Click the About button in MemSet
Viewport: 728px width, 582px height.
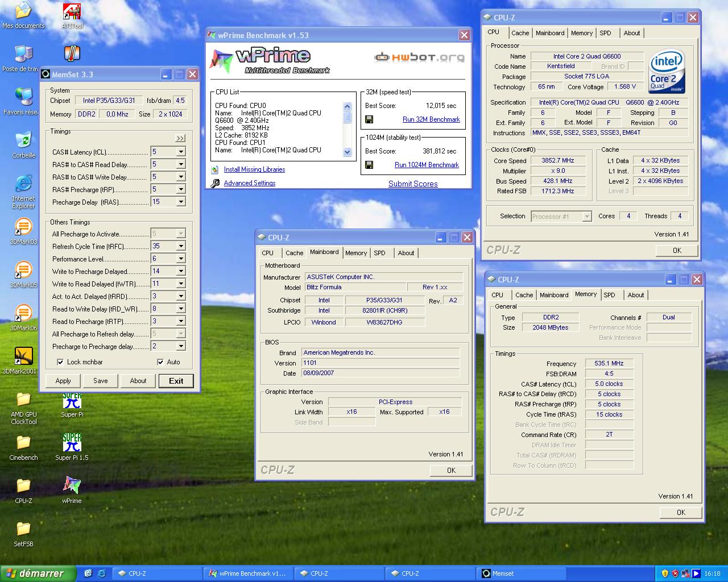(x=138, y=381)
